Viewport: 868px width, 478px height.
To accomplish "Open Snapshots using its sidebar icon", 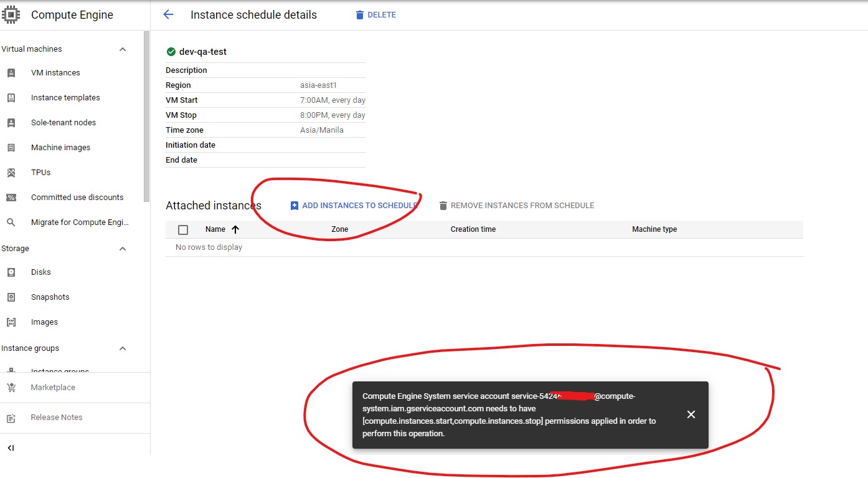I will (x=11, y=297).
